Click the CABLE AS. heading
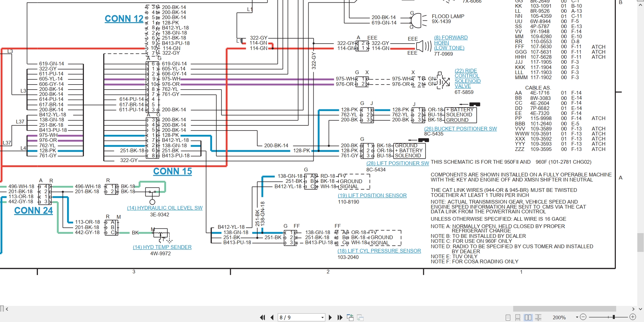Image resolution: width=644 pixels, height=322 pixels. [538, 88]
